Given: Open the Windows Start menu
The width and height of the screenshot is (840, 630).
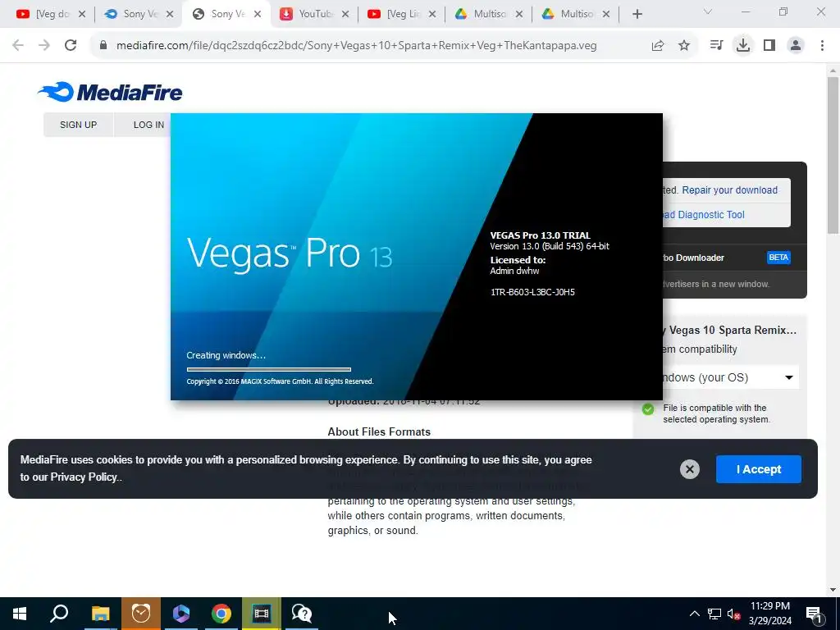Looking at the screenshot, I should pos(20,614).
